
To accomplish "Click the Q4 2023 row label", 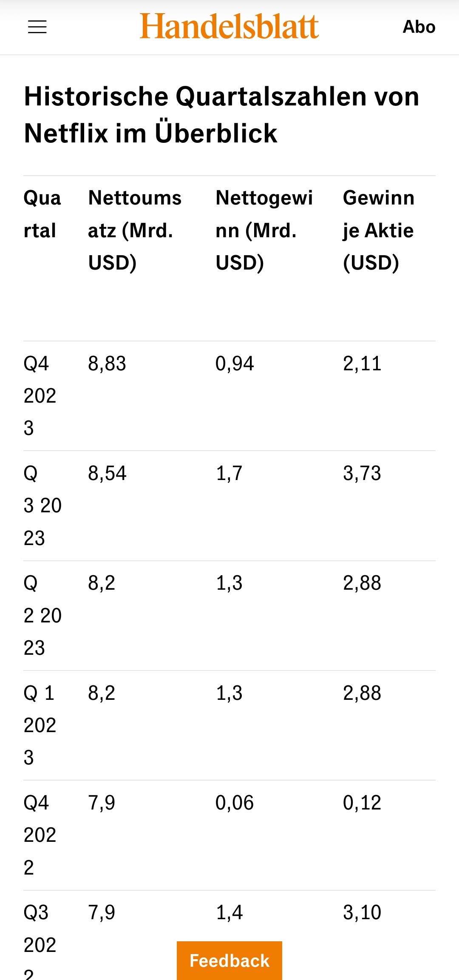I will click(40, 396).
